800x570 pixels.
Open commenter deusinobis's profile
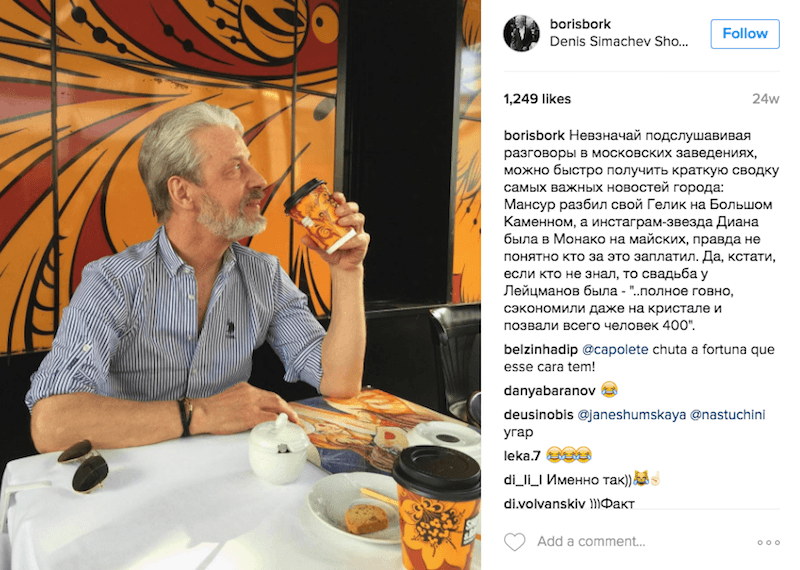click(x=538, y=415)
